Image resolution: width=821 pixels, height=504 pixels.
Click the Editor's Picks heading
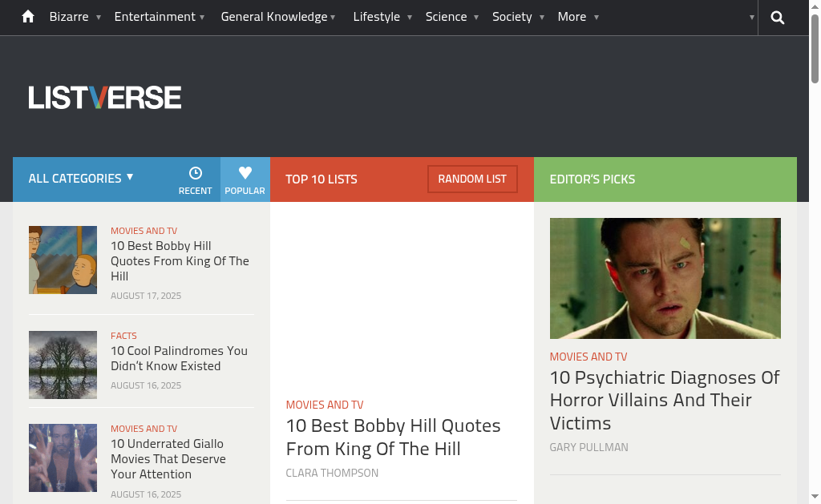pos(592,179)
